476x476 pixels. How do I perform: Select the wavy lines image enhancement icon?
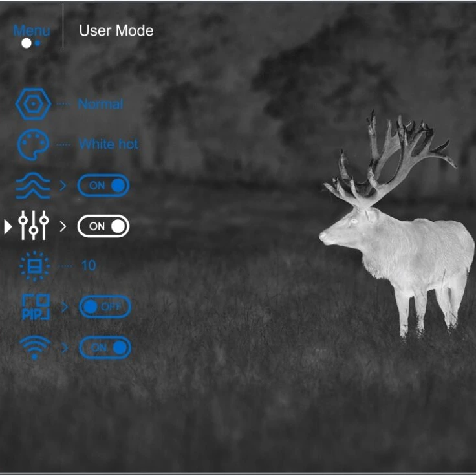click(33, 186)
